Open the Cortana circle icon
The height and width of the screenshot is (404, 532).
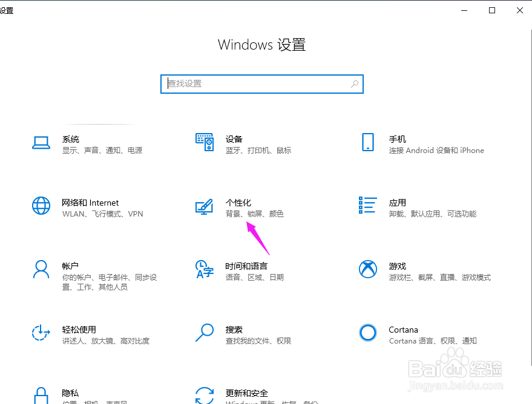(368, 333)
